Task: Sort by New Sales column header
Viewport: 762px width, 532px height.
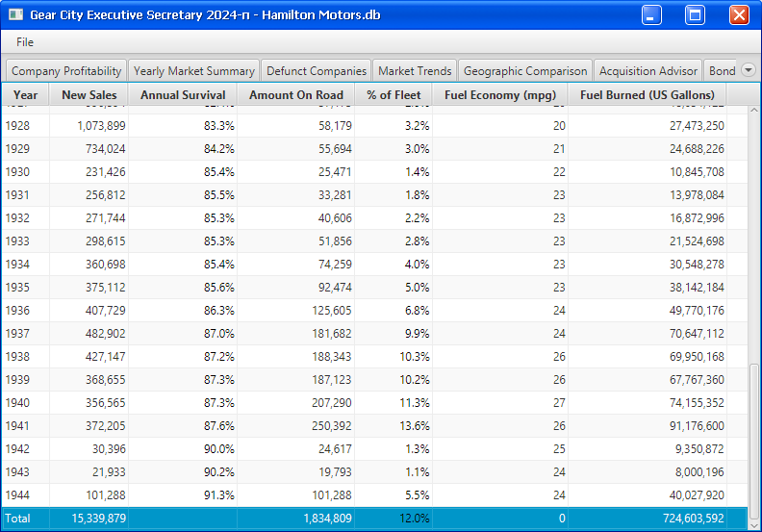Action: point(89,95)
